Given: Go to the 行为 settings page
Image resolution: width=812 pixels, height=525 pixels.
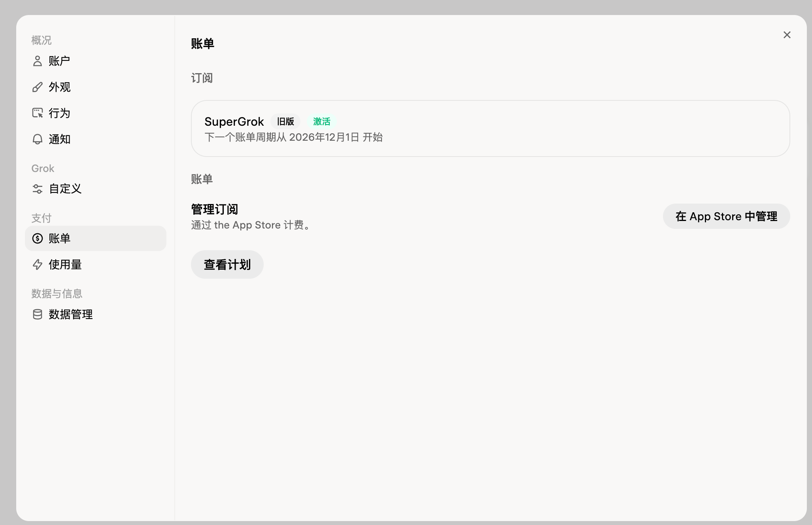Looking at the screenshot, I should click(x=95, y=113).
